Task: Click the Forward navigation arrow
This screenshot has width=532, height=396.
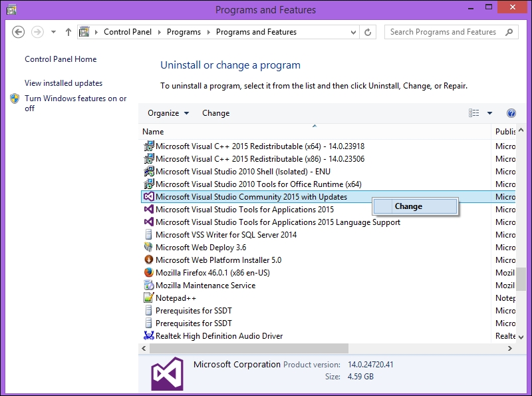Action: coord(37,32)
